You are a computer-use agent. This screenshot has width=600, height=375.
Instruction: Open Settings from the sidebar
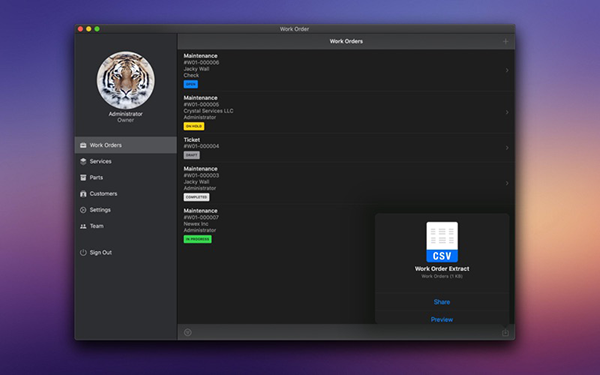pyautogui.click(x=100, y=210)
